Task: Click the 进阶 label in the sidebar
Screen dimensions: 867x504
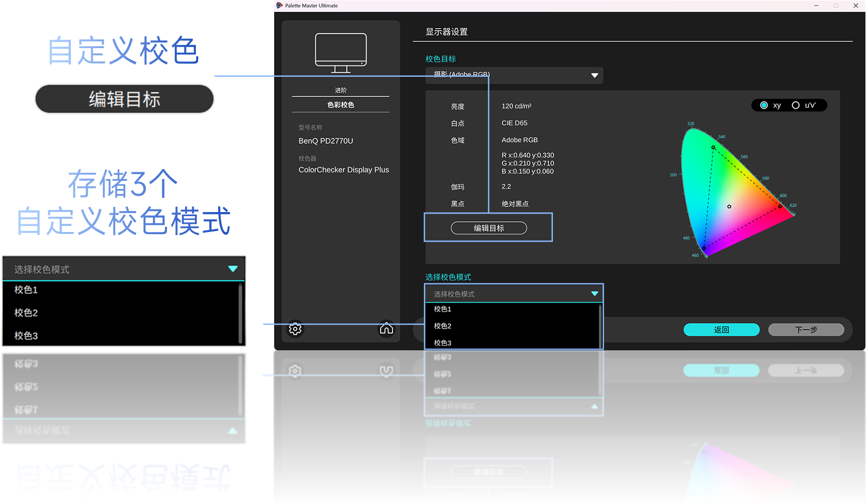Action: tap(341, 90)
